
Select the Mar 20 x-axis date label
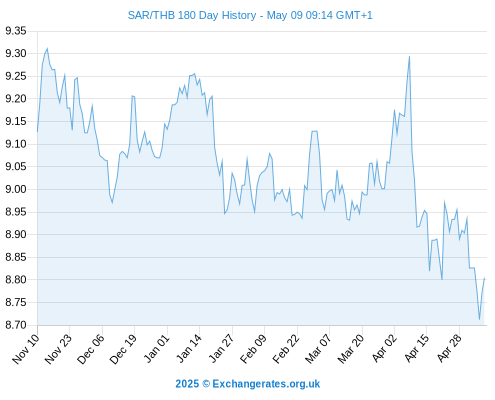coord(351,349)
